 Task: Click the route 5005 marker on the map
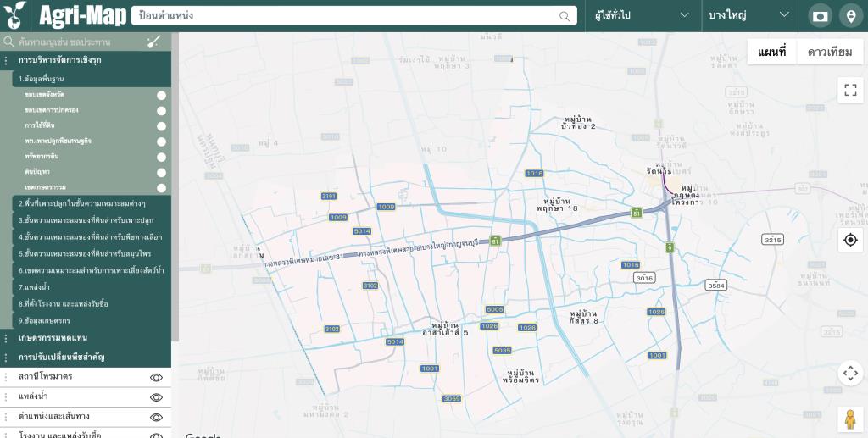coord(494,310)
